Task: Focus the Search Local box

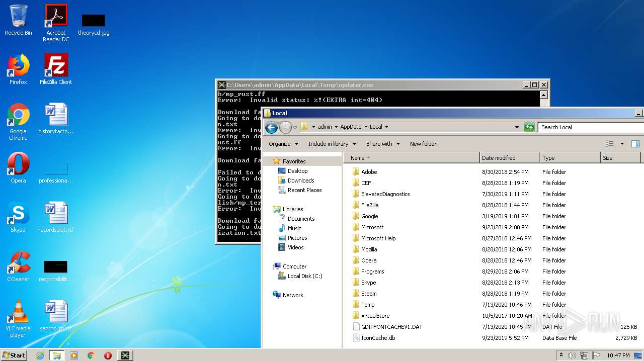Action: tap(590, 127)
